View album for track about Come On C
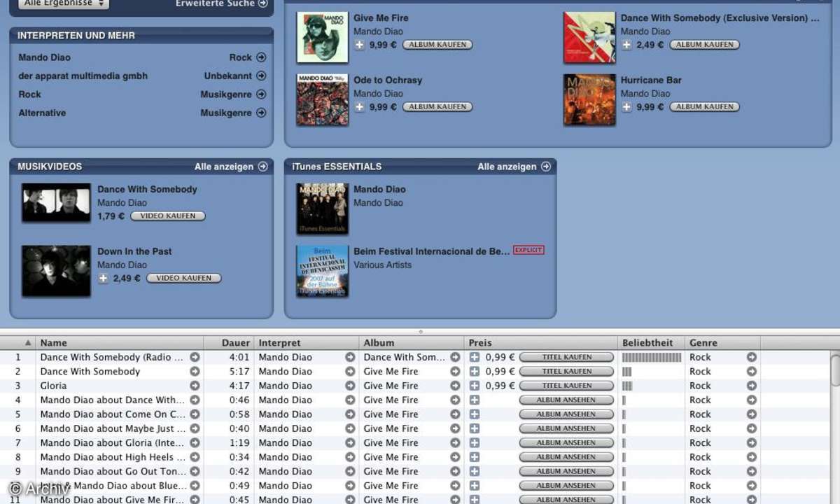 tap(566, 414)
